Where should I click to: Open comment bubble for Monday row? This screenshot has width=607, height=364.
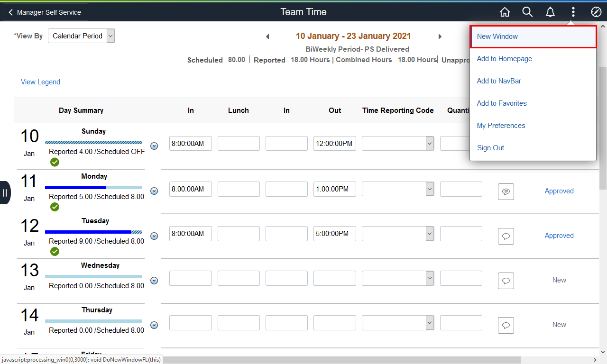506,191
